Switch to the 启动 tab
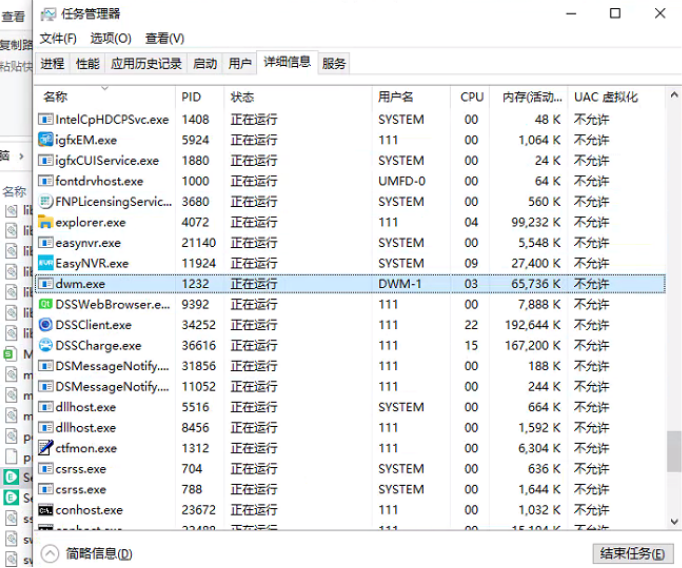 tap(205, 63)
